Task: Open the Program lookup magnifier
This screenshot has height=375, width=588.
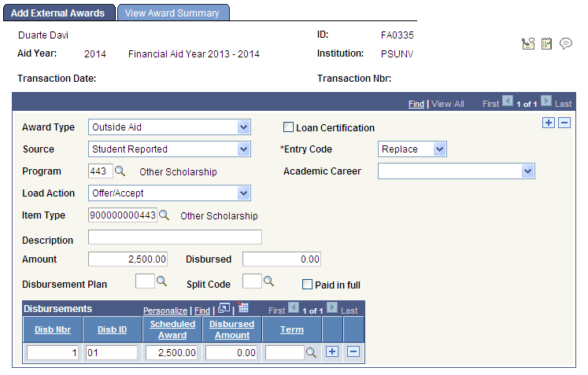Action: click(120, 171)
